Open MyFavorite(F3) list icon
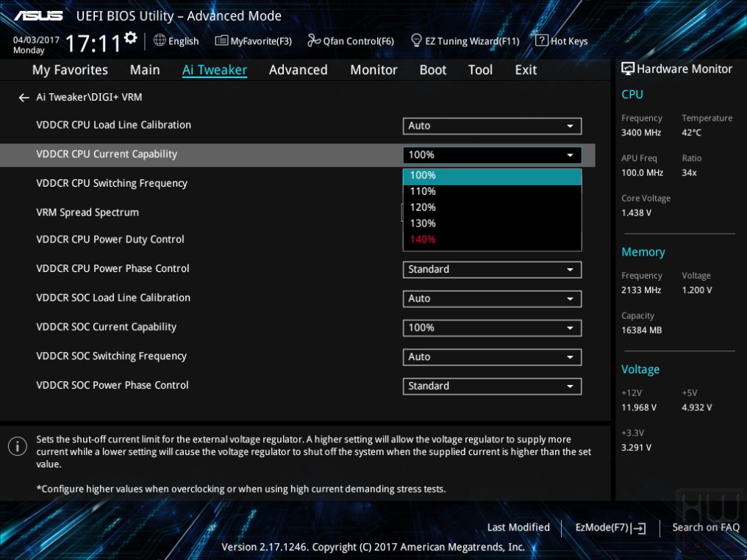Image resolution: width=747 pixels, height=560 pixels. pyautogui.click(x=221, y=40)
